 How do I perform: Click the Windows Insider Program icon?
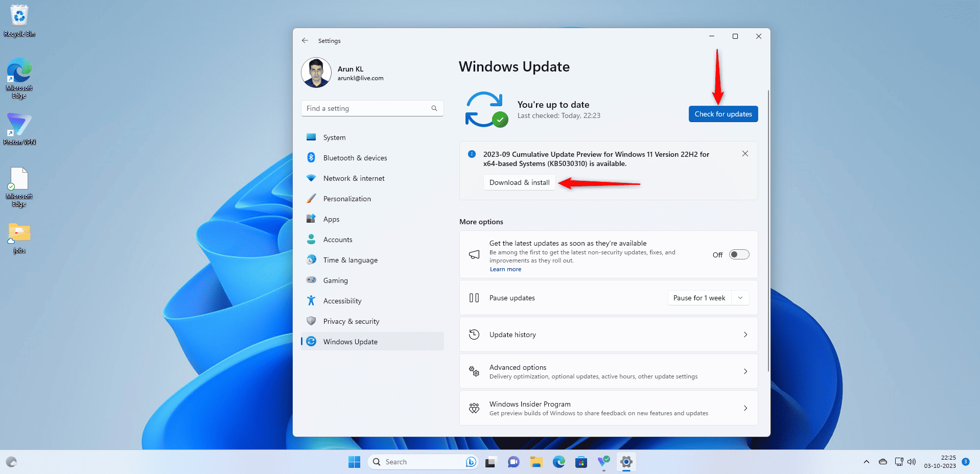tap(474, 408)
